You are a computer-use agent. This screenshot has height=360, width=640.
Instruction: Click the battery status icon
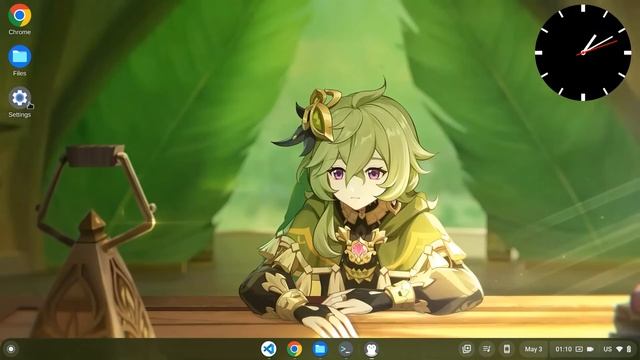click(629, 349)
